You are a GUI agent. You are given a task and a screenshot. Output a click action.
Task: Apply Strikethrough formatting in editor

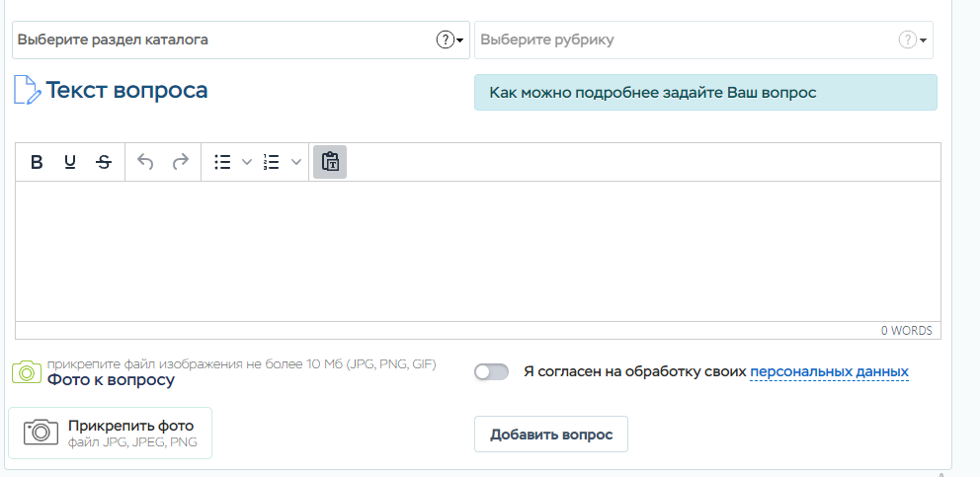pyautogui.click(x=104, y=162)
